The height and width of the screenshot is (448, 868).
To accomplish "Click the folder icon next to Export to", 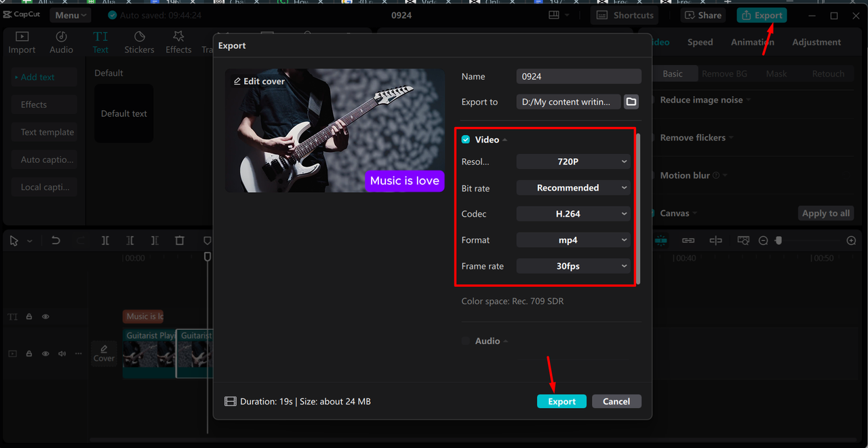I will pyautogui.click(x=631, y=102).
